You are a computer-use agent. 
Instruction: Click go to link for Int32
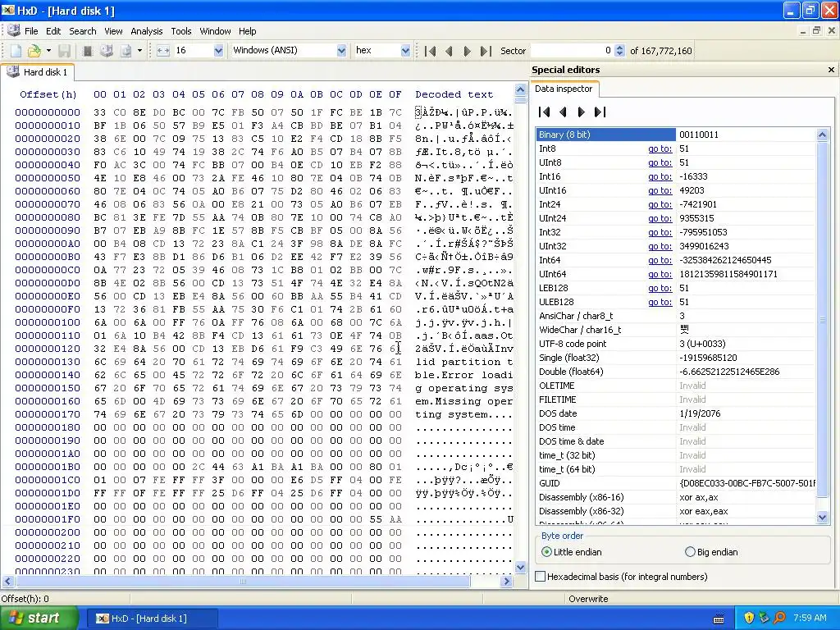[x=660, y=232]
